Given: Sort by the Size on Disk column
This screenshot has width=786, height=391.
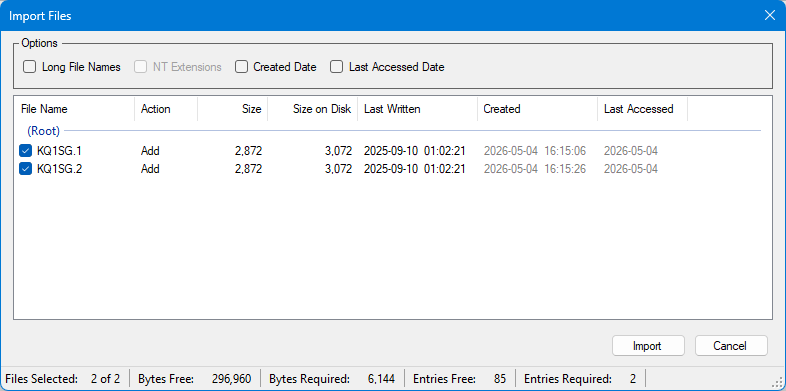Looking at the screenshot, I should pos(312,109).
